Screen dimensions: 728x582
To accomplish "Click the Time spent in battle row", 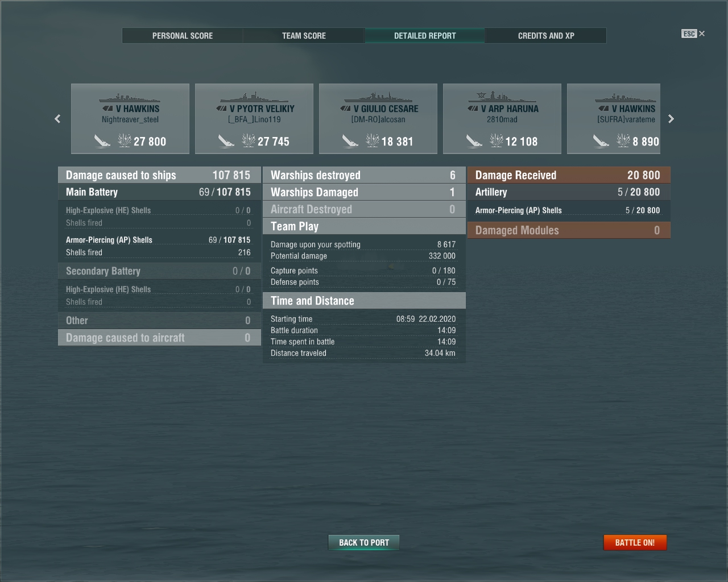I will 363,342.
